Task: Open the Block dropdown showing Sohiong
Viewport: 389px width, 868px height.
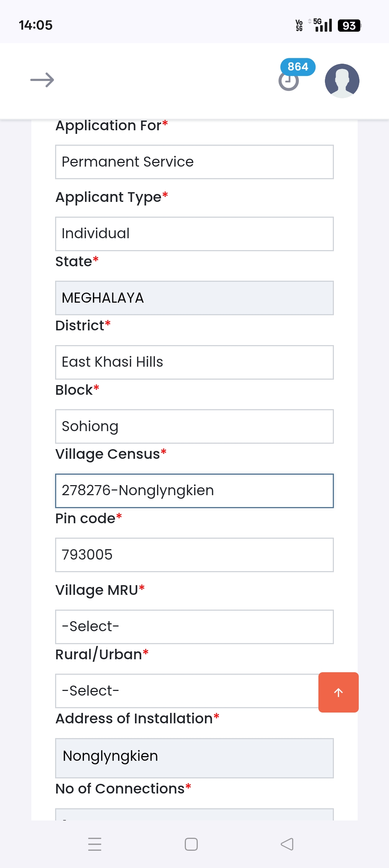Action: point(194,426)
